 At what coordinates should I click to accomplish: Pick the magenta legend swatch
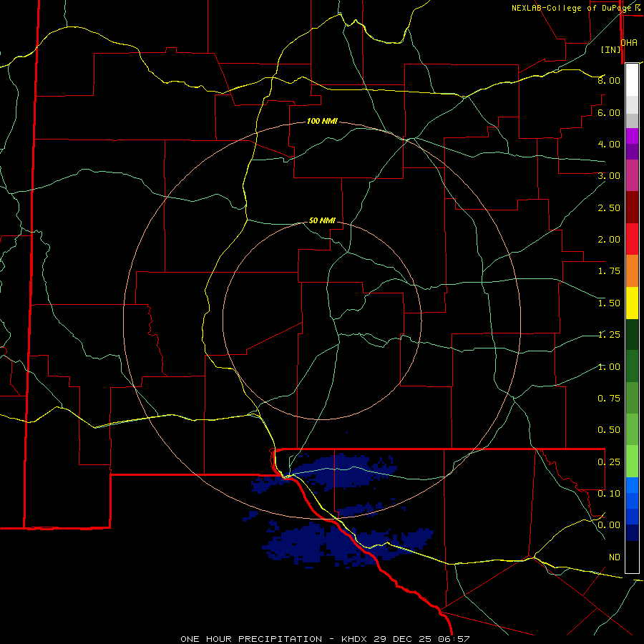point(632,136)
